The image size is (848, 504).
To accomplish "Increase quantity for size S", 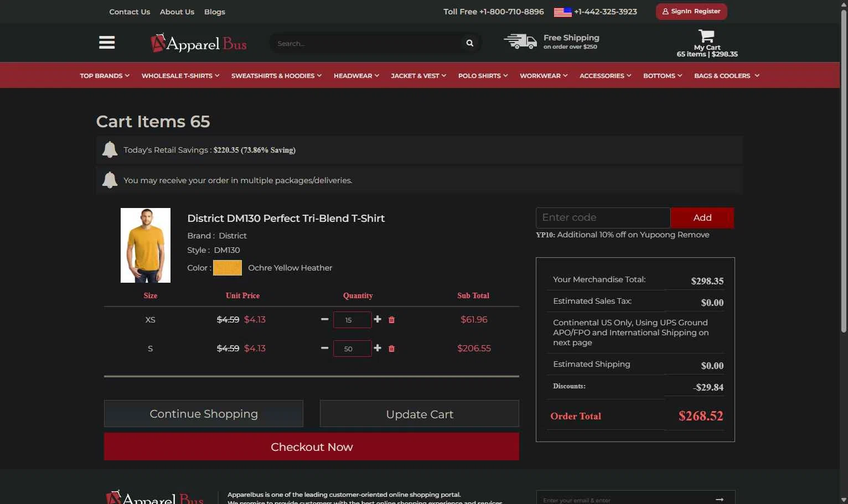I will pyautogui.click(x=378, y=348).
